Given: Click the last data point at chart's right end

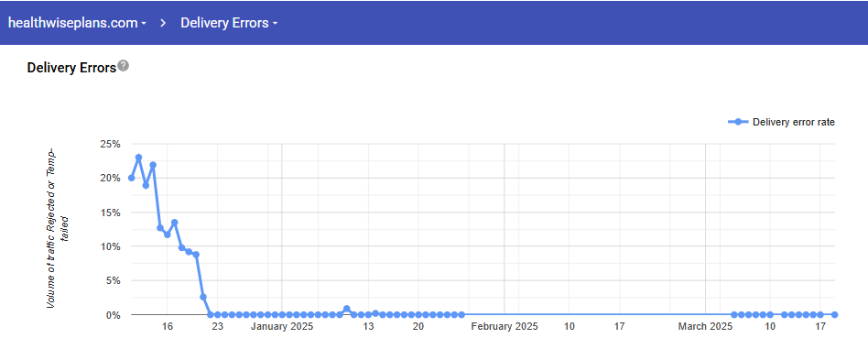Looking at the screenshot, I should 835,314.
